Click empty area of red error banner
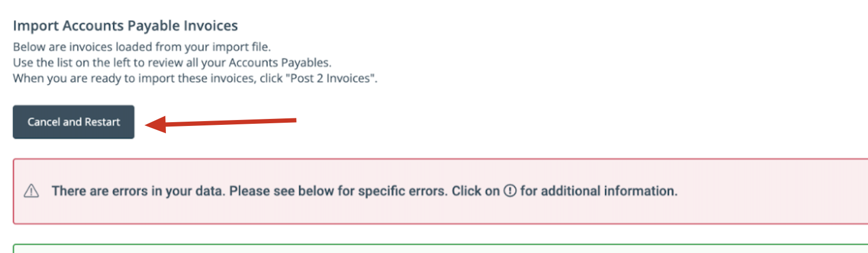This screenshot has height=253, width=868. click(x=773, y=191)
